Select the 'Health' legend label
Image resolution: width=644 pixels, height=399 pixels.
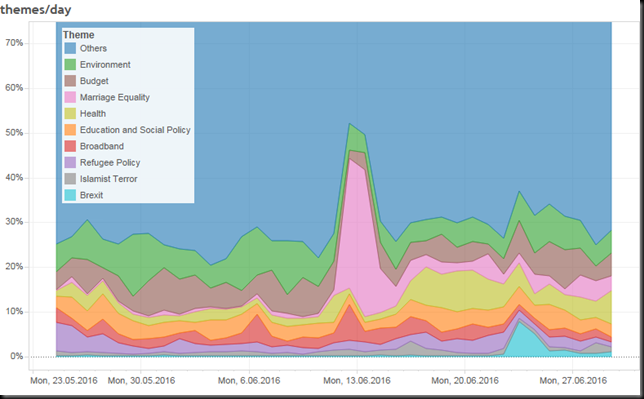click(93, 113)
